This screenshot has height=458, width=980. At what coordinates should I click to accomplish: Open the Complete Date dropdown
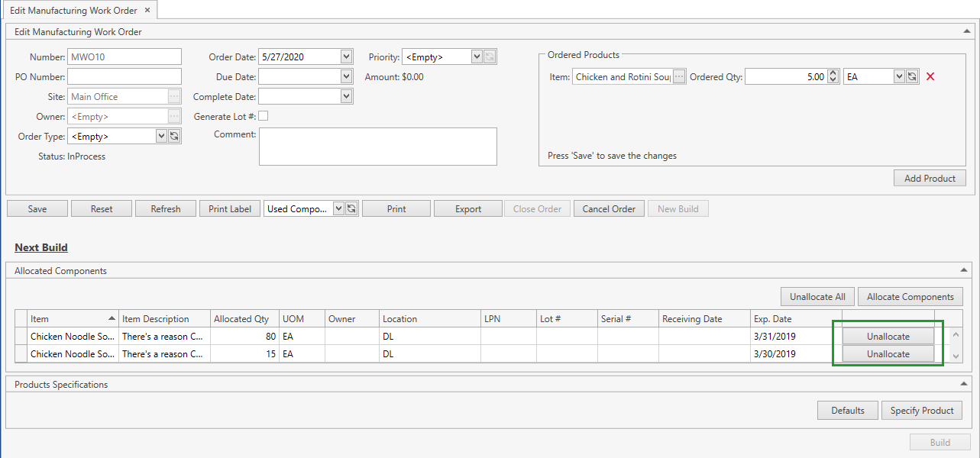[x=346, y=96]
